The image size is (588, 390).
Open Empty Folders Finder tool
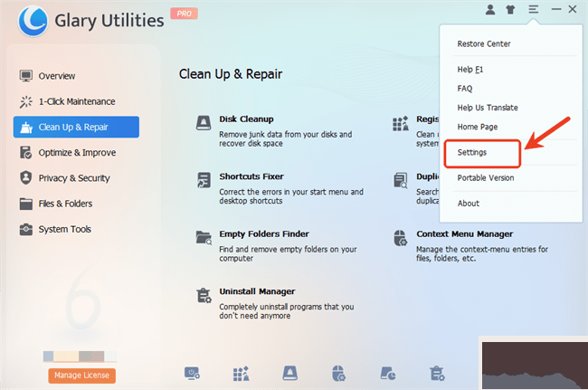pos(264,234)
